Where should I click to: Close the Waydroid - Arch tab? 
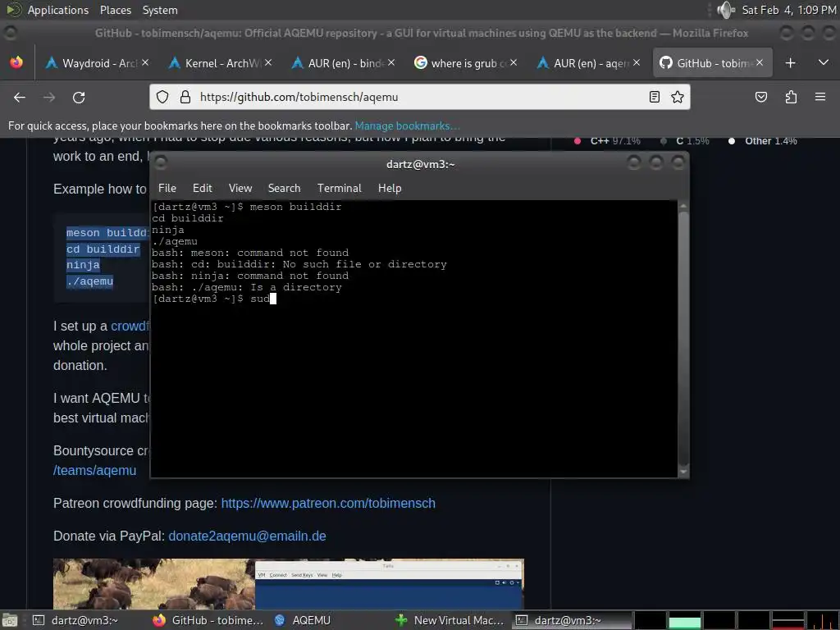(x=145, y=62)
